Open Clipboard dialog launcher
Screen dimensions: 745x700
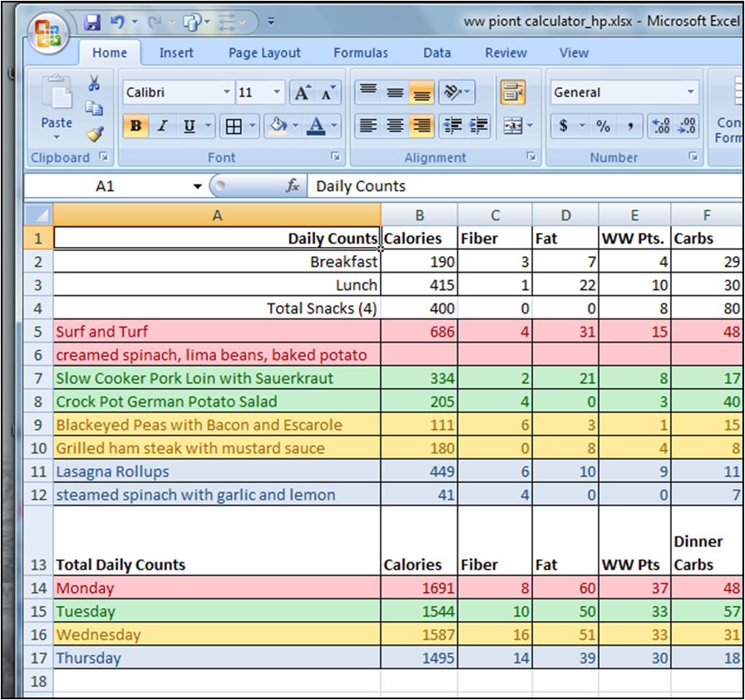tap(104, 156)
